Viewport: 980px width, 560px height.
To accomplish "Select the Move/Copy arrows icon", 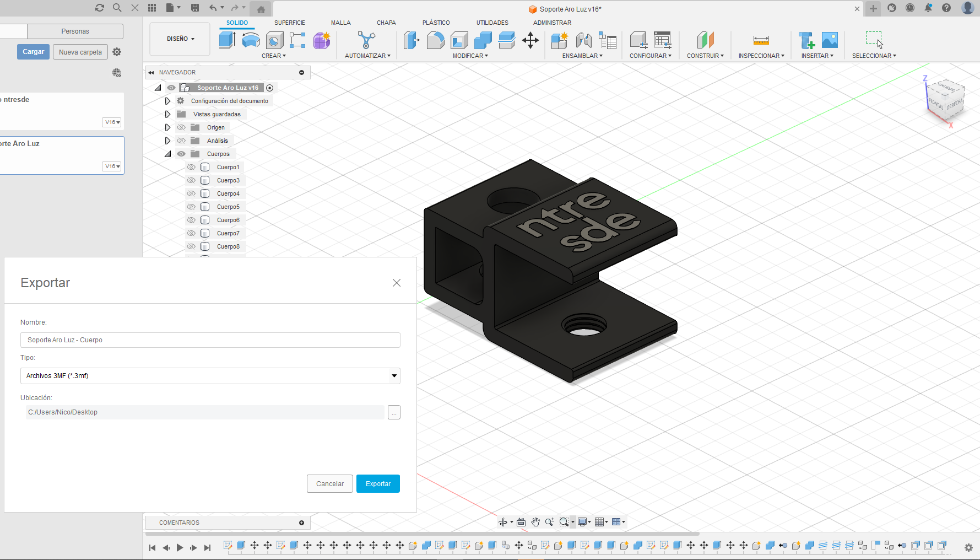I will pos(530,40).
